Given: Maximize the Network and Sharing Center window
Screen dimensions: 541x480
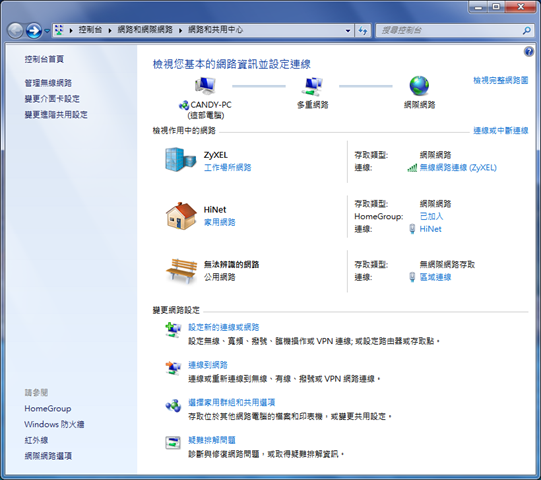Looking at the screenshot, I should click(x=496, y=7).
